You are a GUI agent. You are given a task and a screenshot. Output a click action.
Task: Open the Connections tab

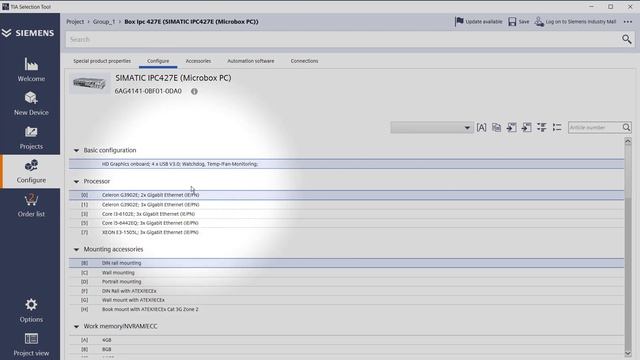coord(304,61)
